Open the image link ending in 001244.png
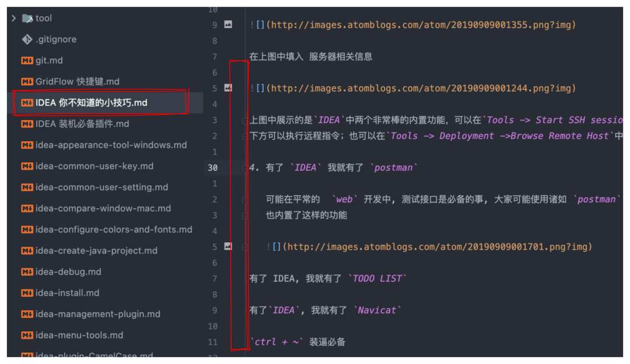630x364 pixels. [x=408, y=88]
